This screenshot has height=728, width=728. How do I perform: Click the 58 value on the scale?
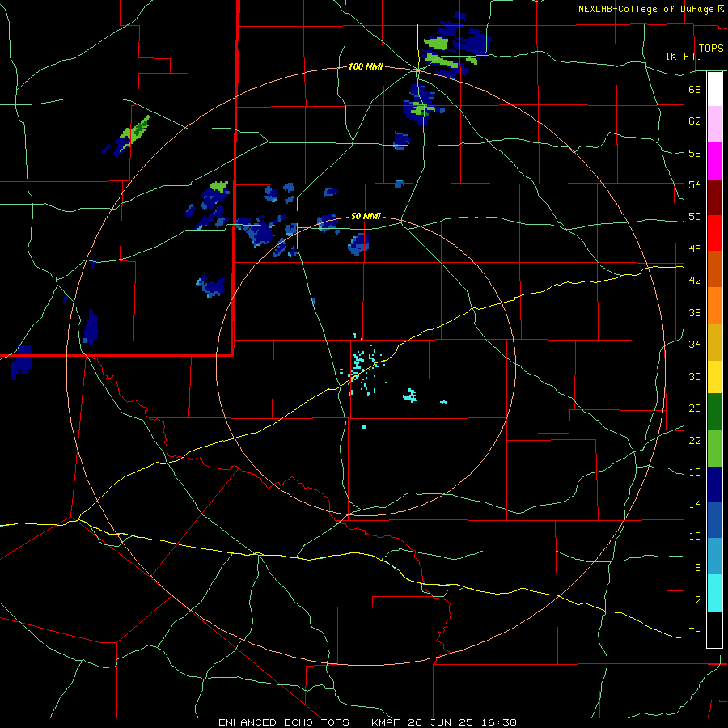click(x=695, y=153)
